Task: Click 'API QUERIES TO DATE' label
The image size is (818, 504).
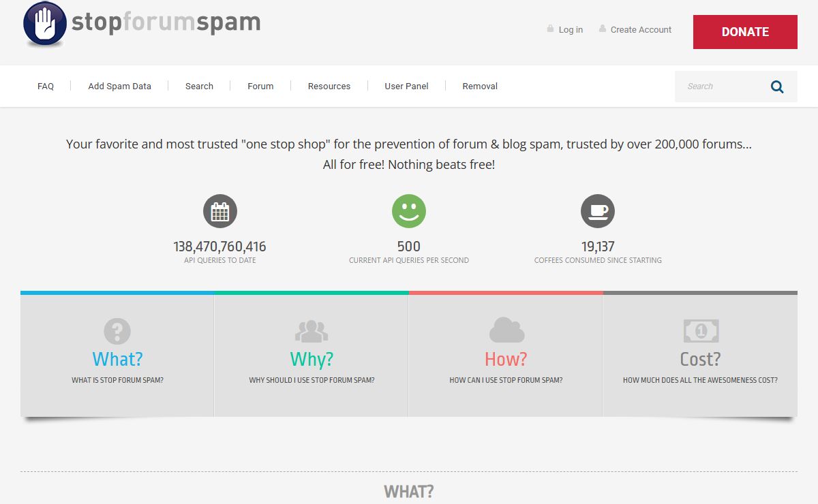Action: point(220,261)
